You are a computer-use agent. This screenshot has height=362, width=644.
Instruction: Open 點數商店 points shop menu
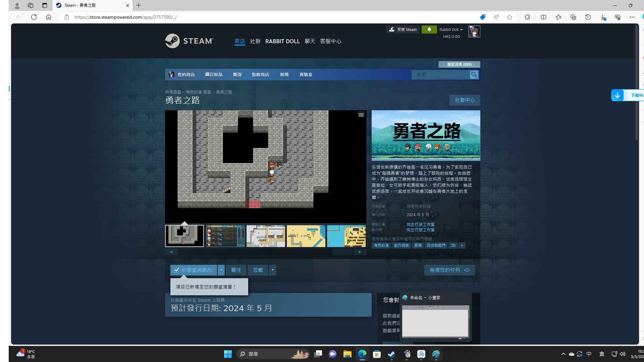tap(260, 74)
